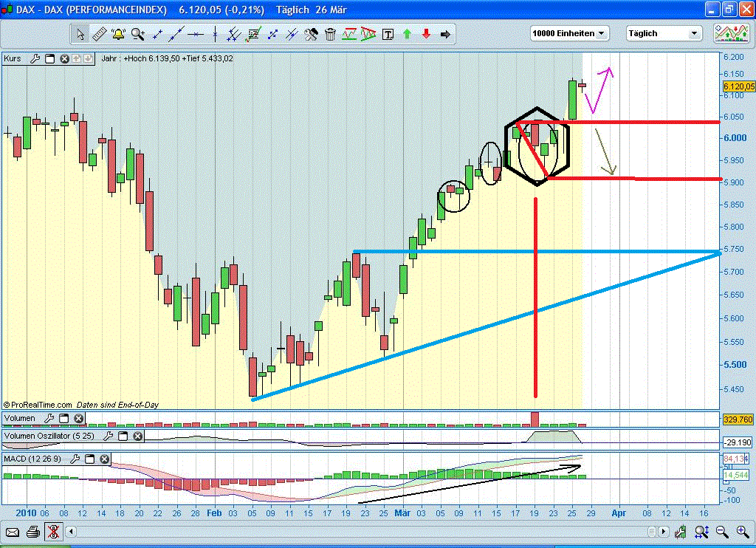Screen dimensions: 756x548
Task: Insert a black right arrow marker
Action: 445,34
